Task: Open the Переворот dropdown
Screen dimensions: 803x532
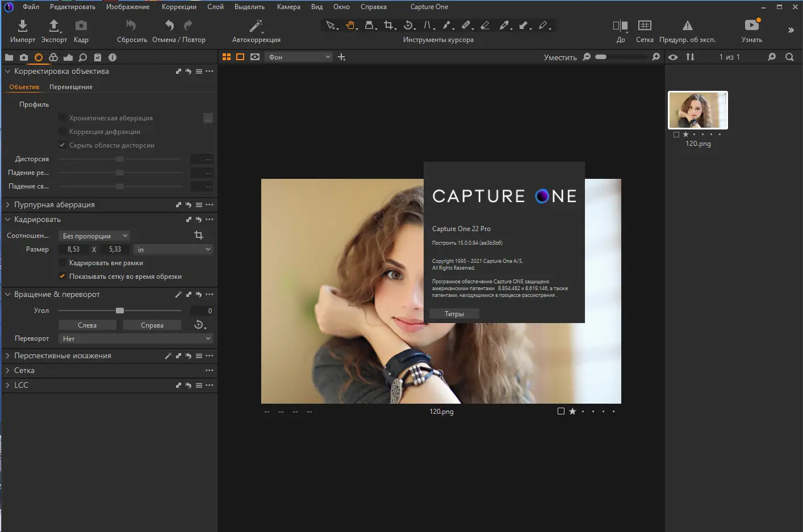Action: click(x=135, y=338)
